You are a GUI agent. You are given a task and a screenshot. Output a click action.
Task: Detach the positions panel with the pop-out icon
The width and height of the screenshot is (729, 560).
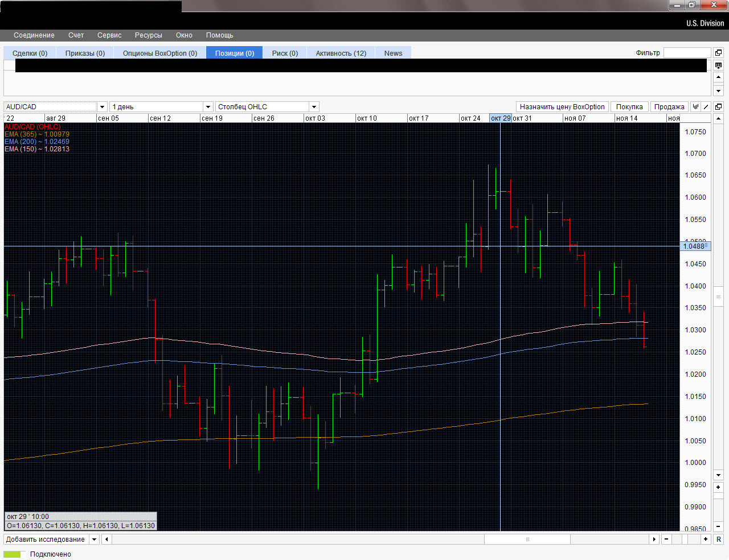[718, 53]
